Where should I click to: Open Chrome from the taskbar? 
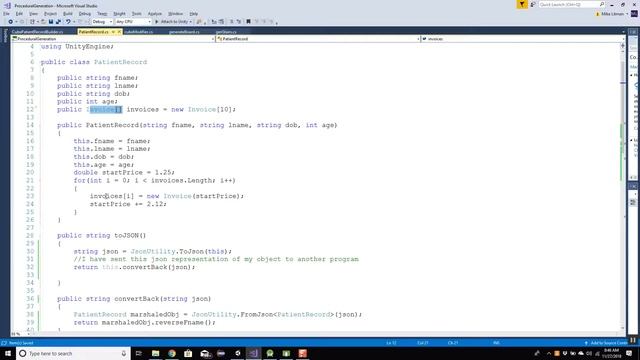click(x=172, y=353)
